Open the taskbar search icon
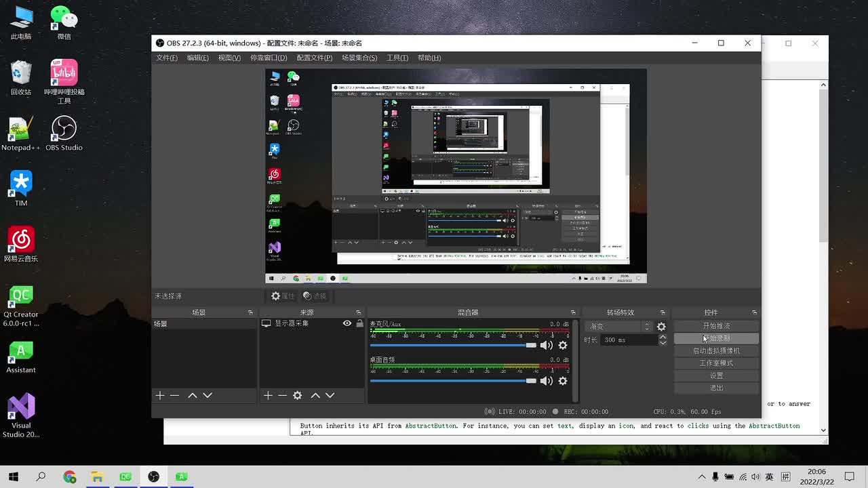The height and width of the screenshot is (488, 868). [x=41, y=476]
